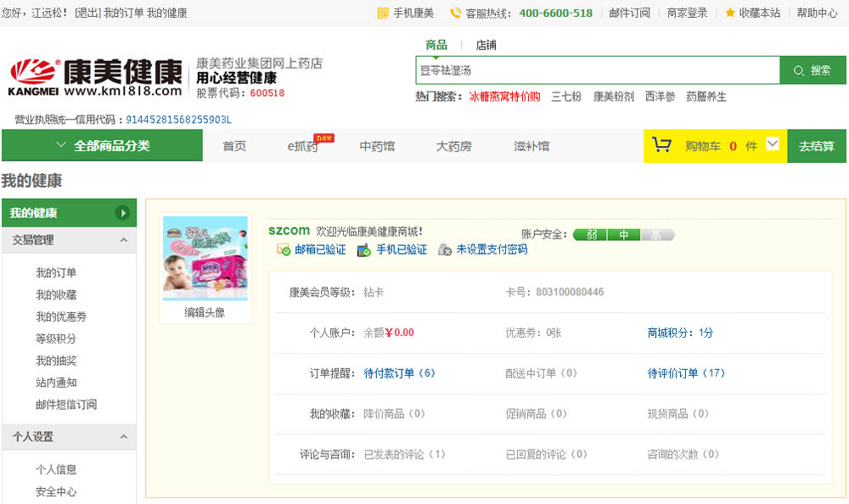This screenshot has width=849, height=504.
Task: Select the 商品 search tab
Action: coord(436,45)
